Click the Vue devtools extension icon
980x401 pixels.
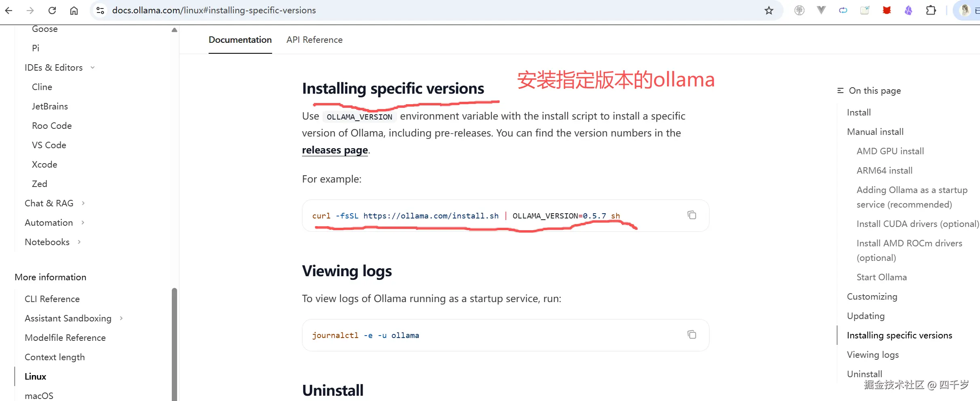(x=821, y=10)
